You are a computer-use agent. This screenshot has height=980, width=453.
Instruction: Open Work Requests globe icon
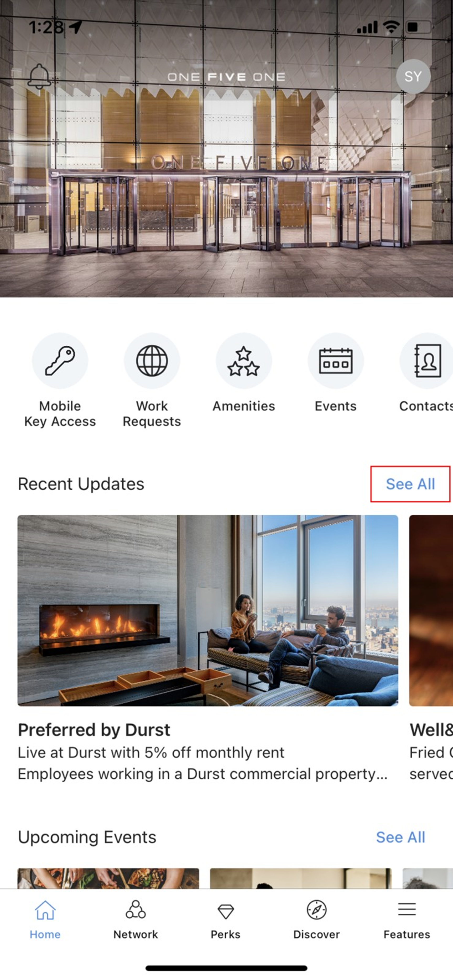pos(152,361)
